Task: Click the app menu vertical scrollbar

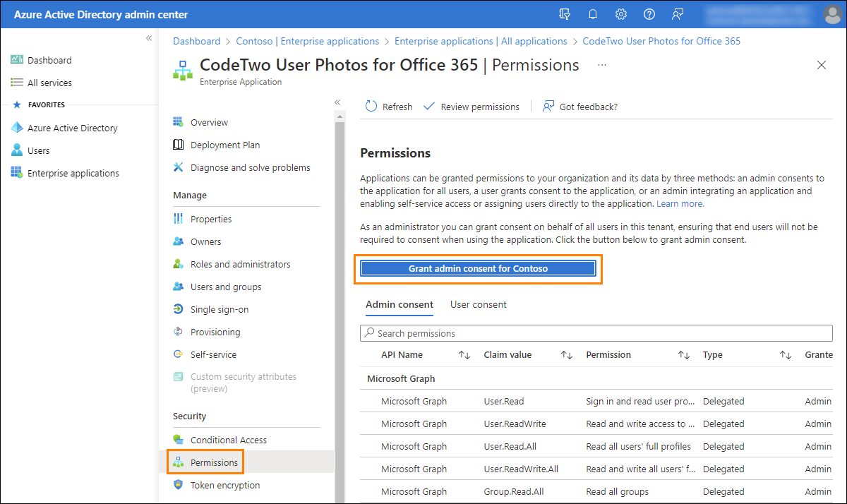Action: [340, 307]
